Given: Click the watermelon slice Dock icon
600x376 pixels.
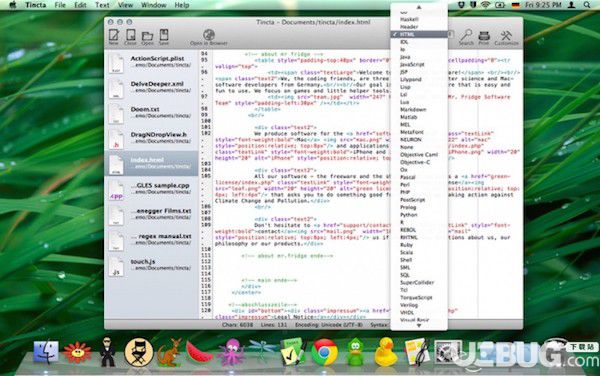Looking at the screenshot, I should [x=199, y=353].
